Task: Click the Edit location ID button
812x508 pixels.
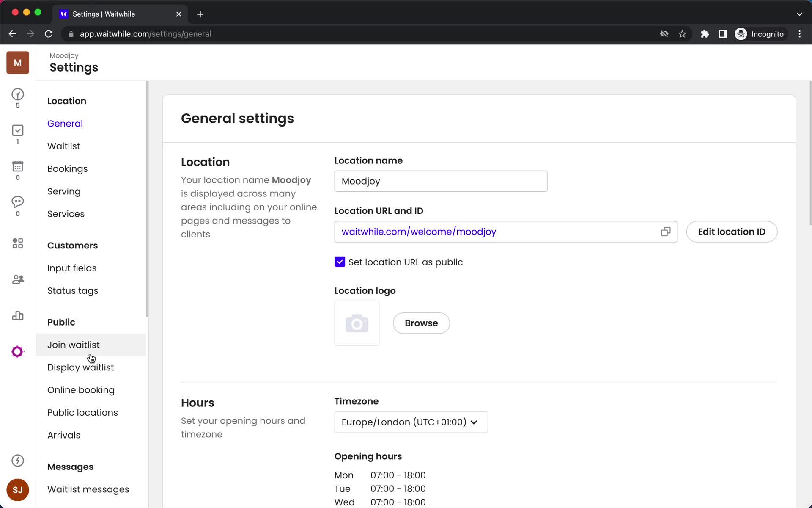Action: click(x=731, y=231)
